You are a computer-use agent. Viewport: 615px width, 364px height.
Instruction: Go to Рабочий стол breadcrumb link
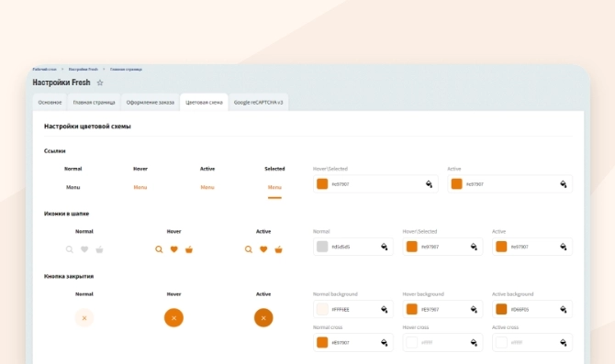44,70
